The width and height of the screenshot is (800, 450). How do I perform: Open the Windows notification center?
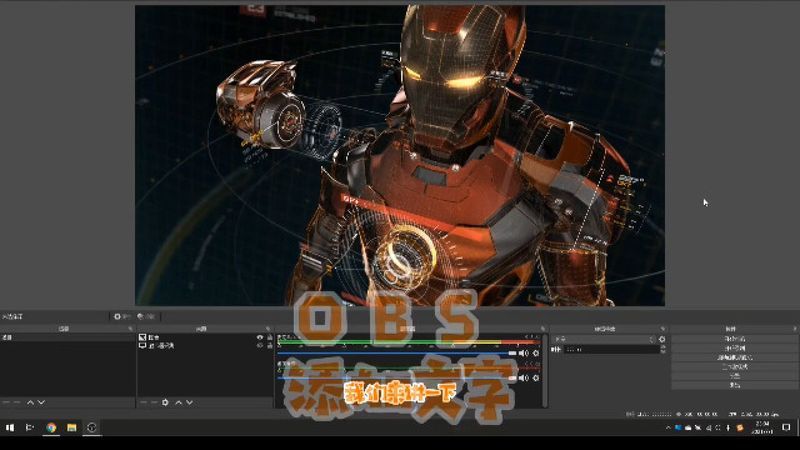[786, 428]
